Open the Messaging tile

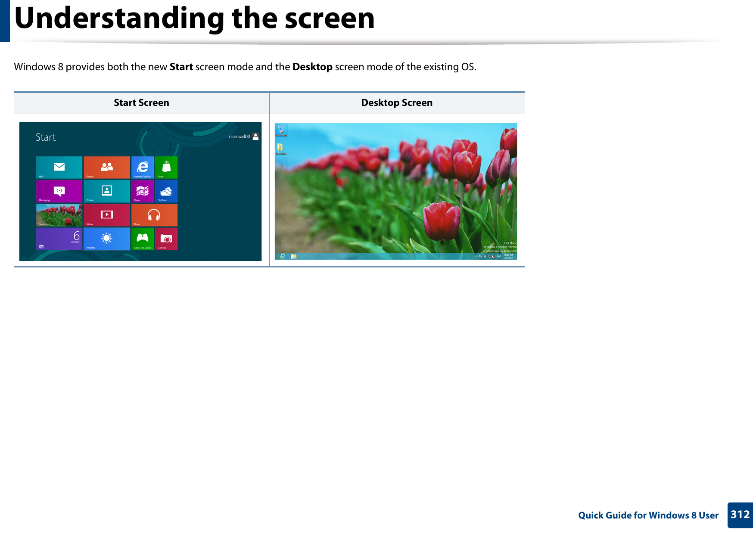[59, 192]
